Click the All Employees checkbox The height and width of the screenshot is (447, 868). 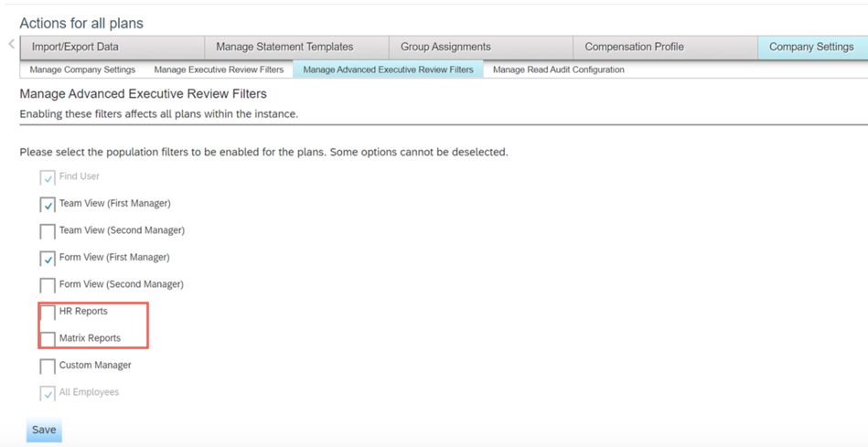click(x=48, y=393)
